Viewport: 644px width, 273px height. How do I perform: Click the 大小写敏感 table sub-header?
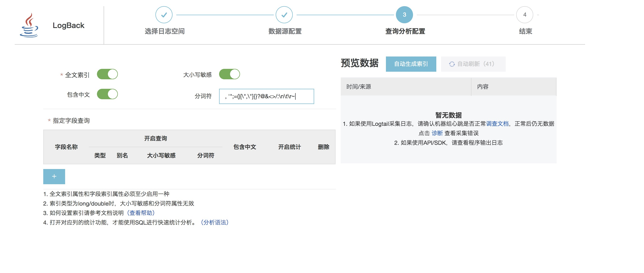click(x=161, y=155)
